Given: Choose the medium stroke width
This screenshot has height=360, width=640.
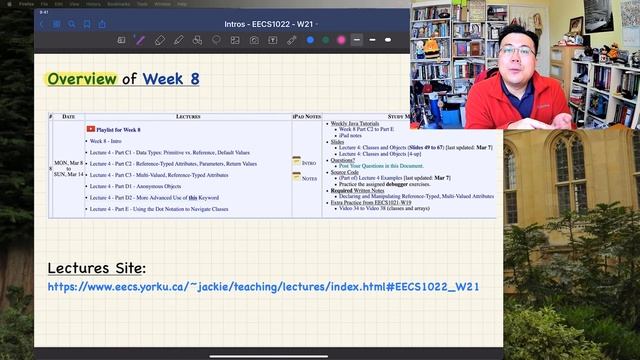Looking at the screenshot, I should click(x=372, y=40).
